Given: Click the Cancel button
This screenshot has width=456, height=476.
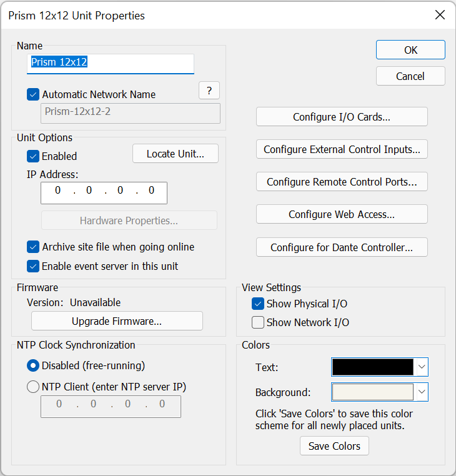Looking at the screenshot, I should 410,76.
